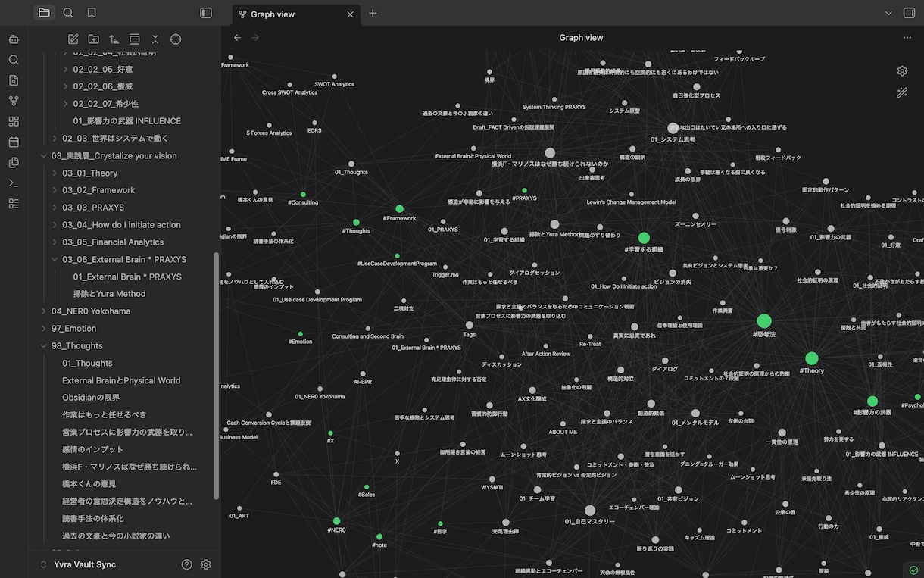Select the #思考法 node in the graph
Viewport: 924px width, 578px height.
coord(764,321)
